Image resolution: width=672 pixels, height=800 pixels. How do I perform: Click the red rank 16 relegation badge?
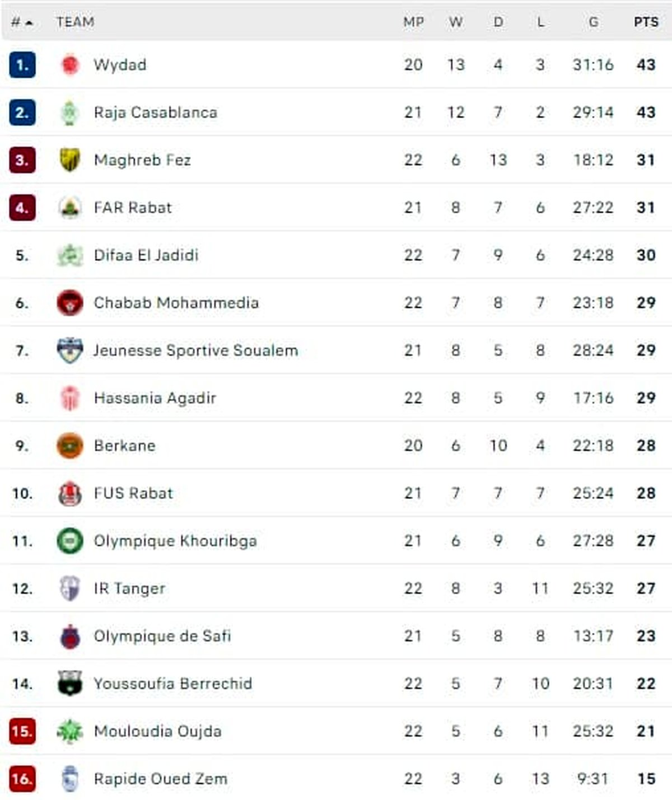pyautogui.click(x=22, y=779)
